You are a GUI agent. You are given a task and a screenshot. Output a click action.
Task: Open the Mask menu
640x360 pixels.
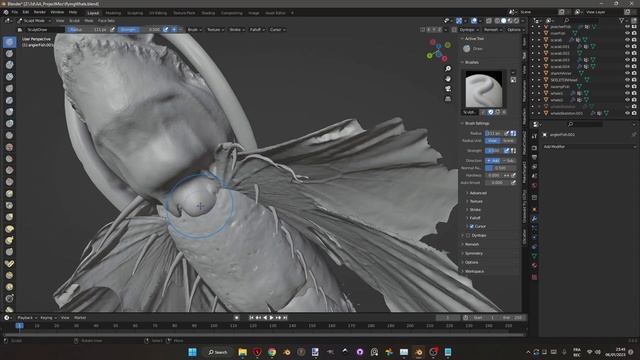(x=89, y=20)
